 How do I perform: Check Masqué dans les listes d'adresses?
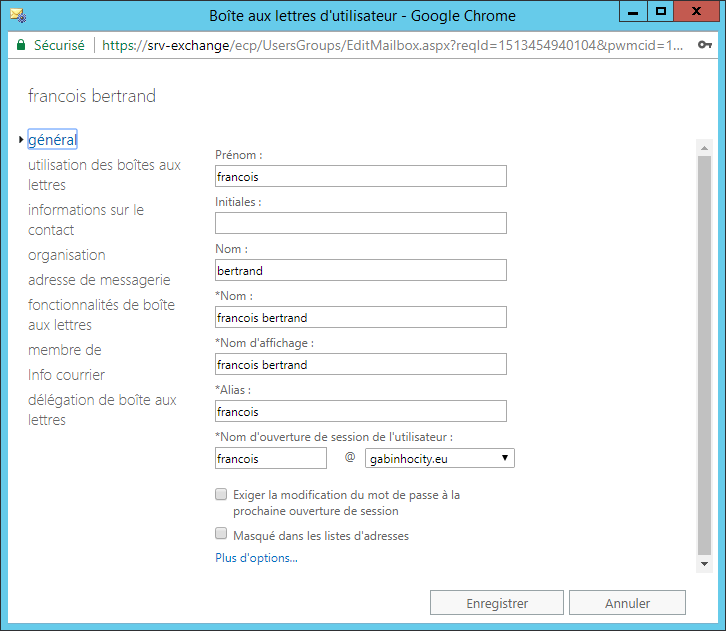click(221, 533)
